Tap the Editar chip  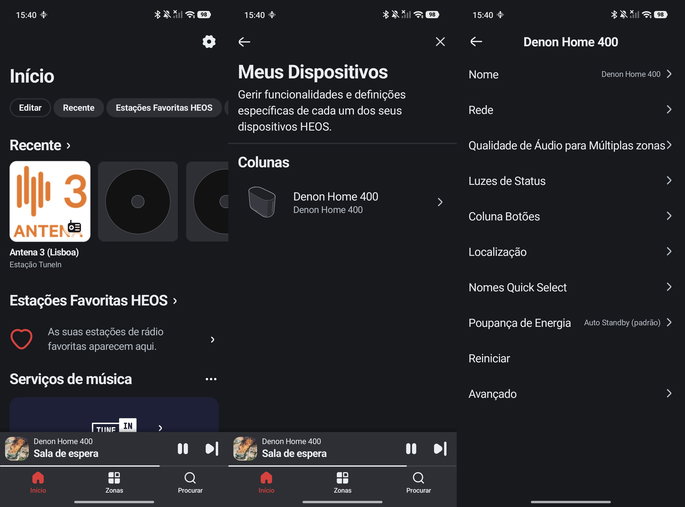pos(30,108)
